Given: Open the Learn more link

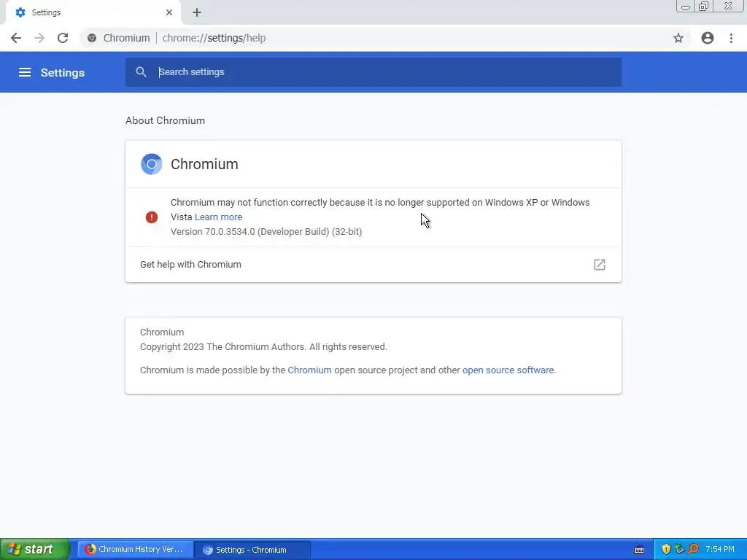Looking at the screenshot, I should (x=218, y=217).
